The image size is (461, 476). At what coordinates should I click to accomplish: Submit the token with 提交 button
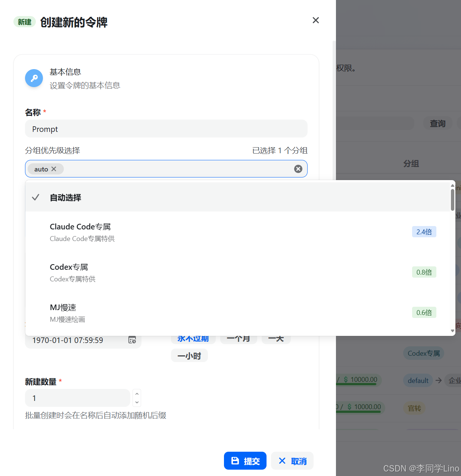click(x=245, y=461)
